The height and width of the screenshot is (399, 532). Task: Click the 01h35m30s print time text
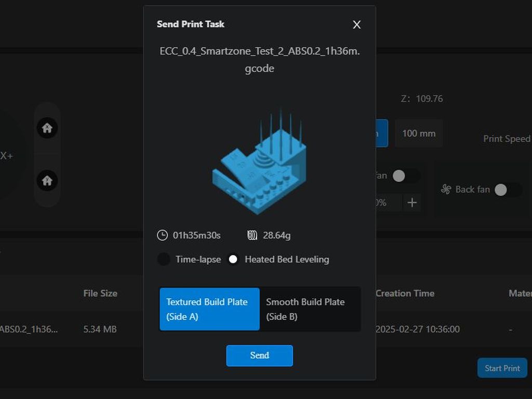point(197,235)
